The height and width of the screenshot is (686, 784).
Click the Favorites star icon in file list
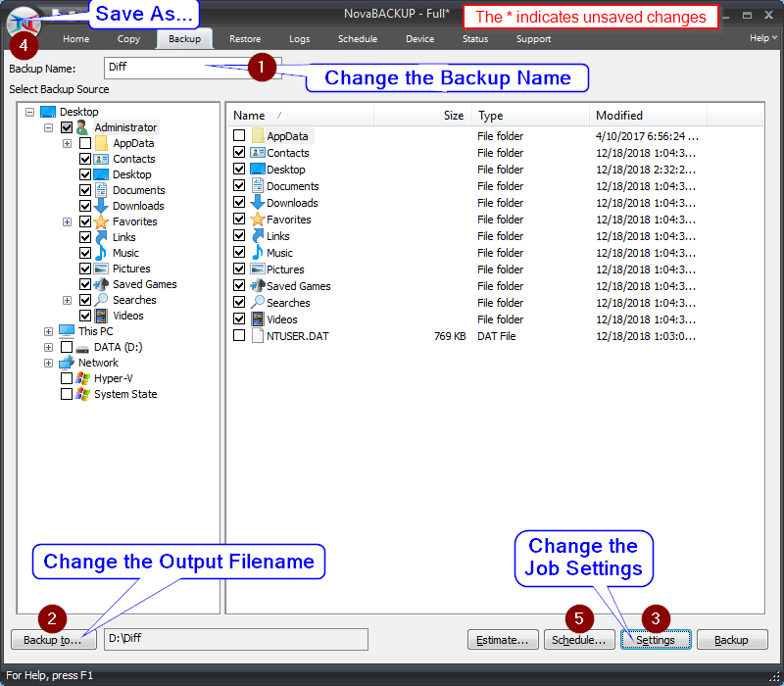pyautogui.click(x=258, y=219)
